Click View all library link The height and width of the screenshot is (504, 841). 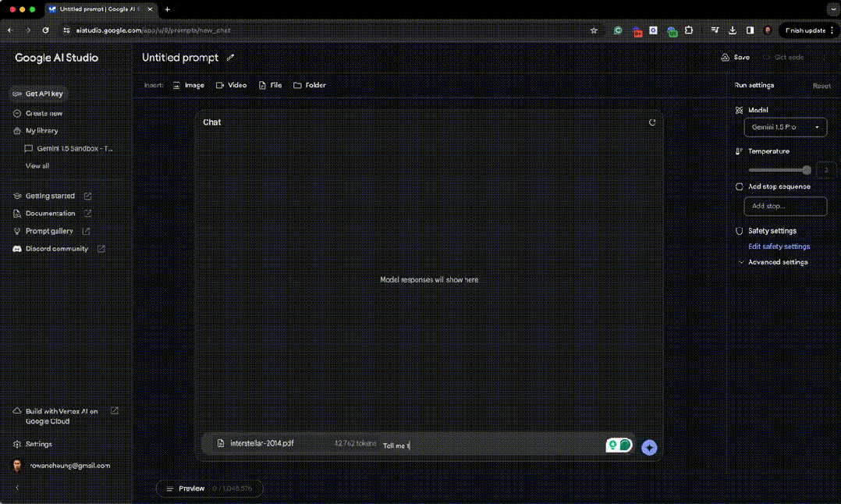tap(37, 165)
